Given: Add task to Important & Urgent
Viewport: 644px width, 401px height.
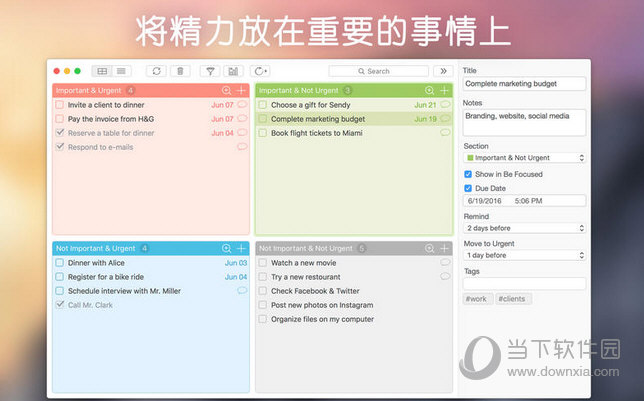Looking at the screenshot, I should click(241, 90).
